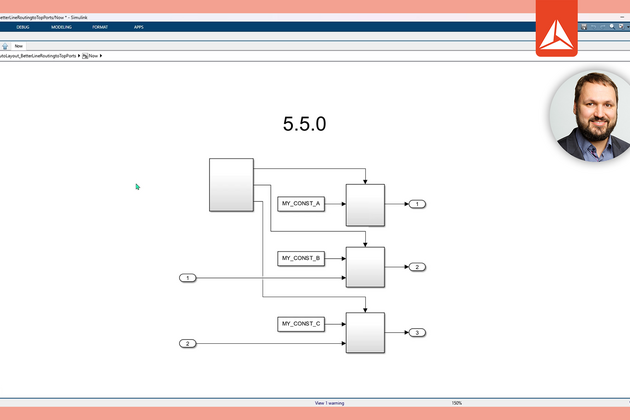
Task: Click the Up to Parent arrow icon
Action: click(4, 45)
